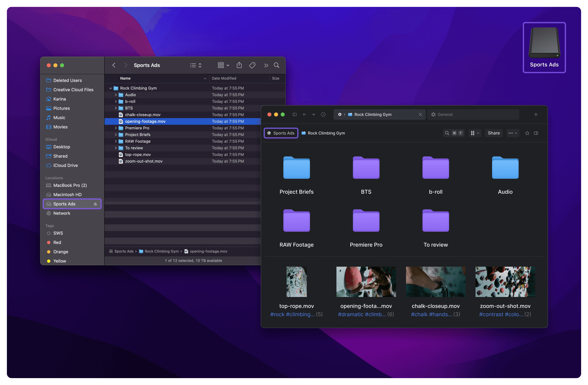Screen dimensions: 588x385
Task: Select the Orange tag swatch in the sidebar
Action: (x=49, y=252)
